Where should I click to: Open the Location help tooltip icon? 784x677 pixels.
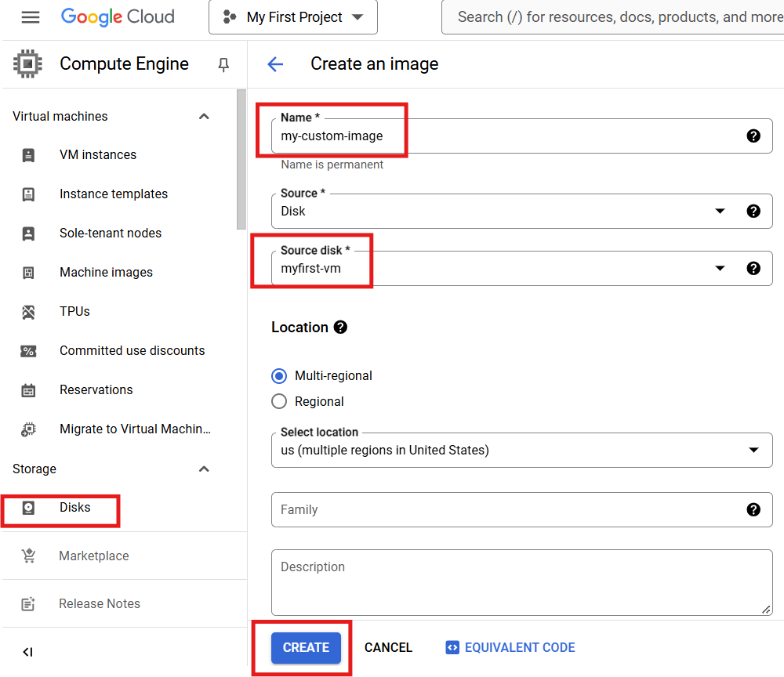(340, 327)
